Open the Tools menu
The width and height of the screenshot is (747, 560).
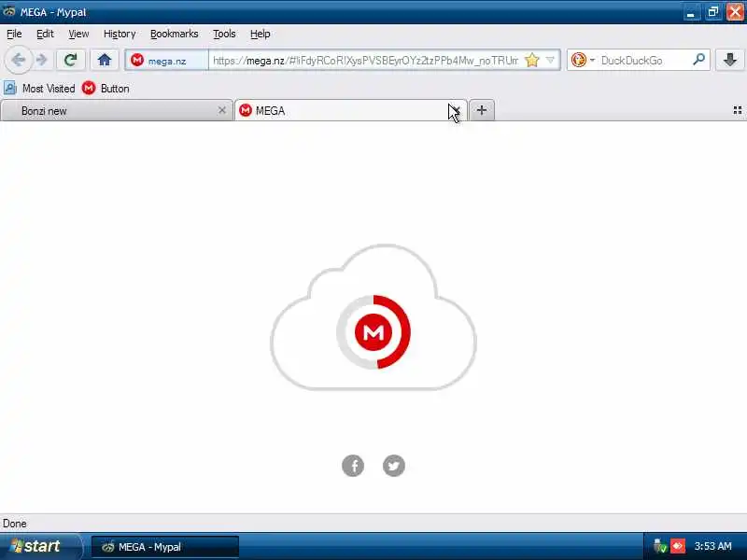pyautogui.click(x=224, y=34)
